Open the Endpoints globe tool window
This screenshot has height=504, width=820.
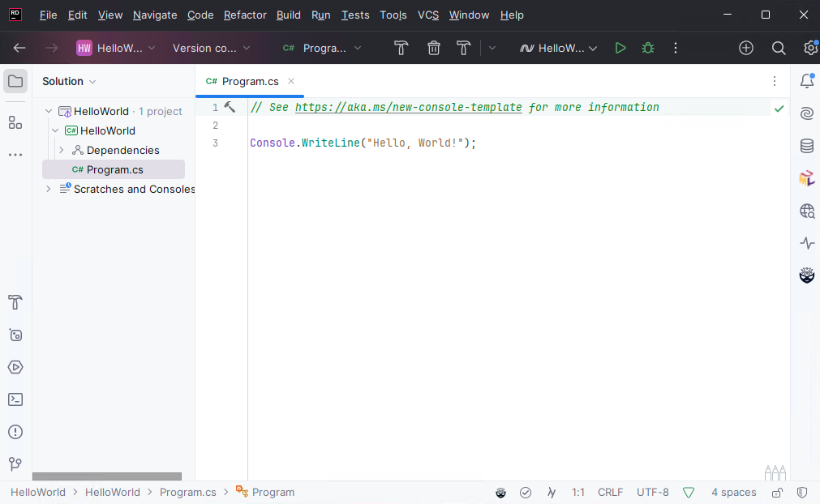pos(807,211)
